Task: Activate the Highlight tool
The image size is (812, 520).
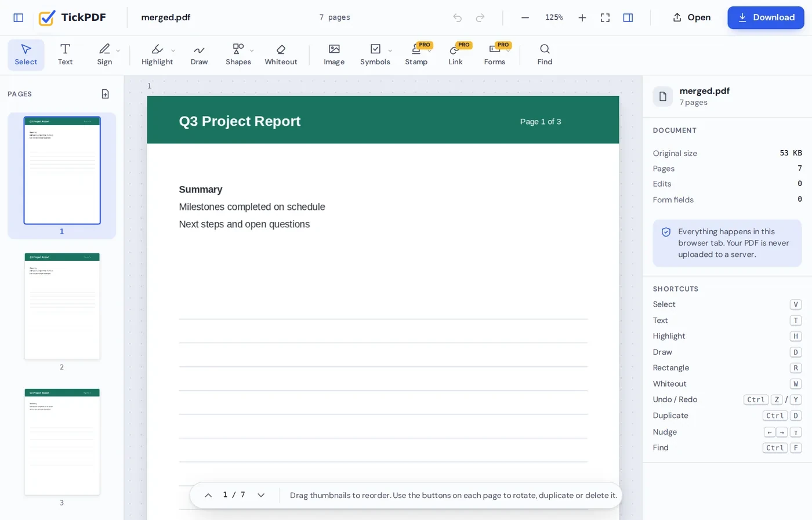Action: tap(157, 55)
